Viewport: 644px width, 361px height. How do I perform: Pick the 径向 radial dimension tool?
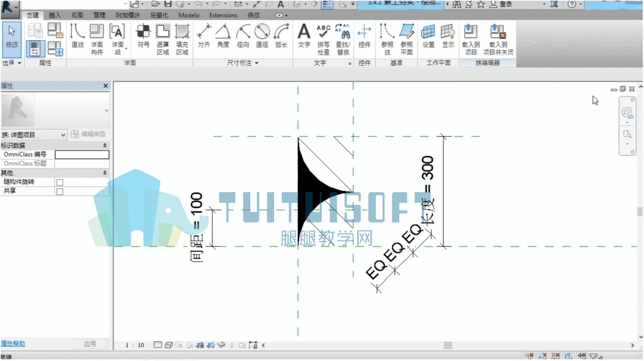pos(243,37)
